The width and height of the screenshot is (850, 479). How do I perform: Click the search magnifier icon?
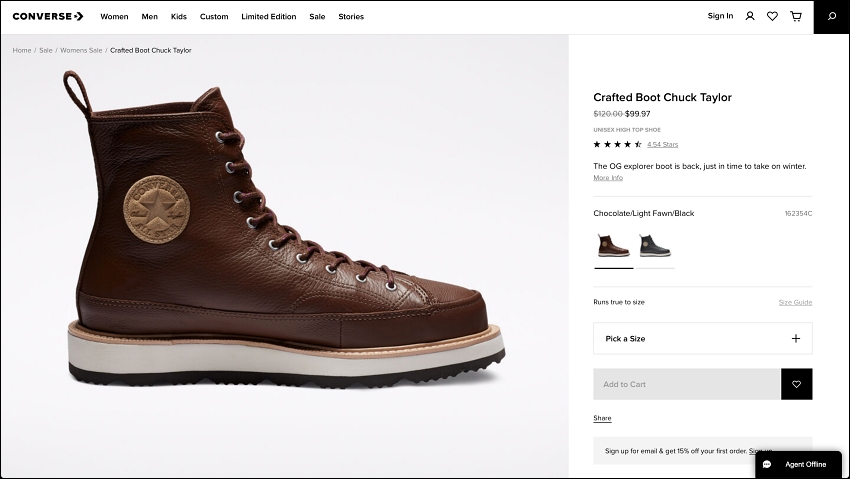[x=832, y=17]
